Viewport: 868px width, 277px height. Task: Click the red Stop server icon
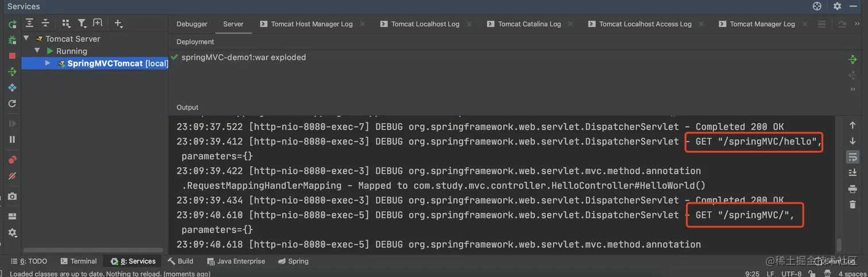[12, 56]
